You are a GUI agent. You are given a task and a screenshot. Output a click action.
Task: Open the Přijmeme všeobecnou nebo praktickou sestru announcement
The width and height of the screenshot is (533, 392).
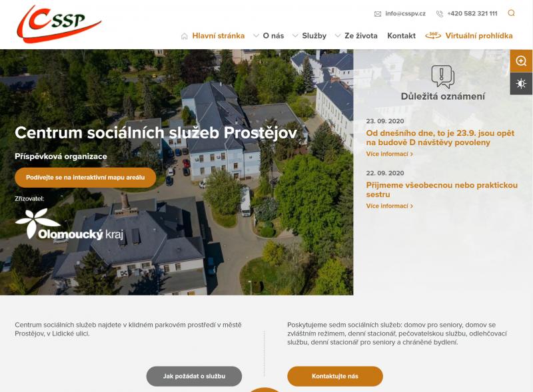442,190
